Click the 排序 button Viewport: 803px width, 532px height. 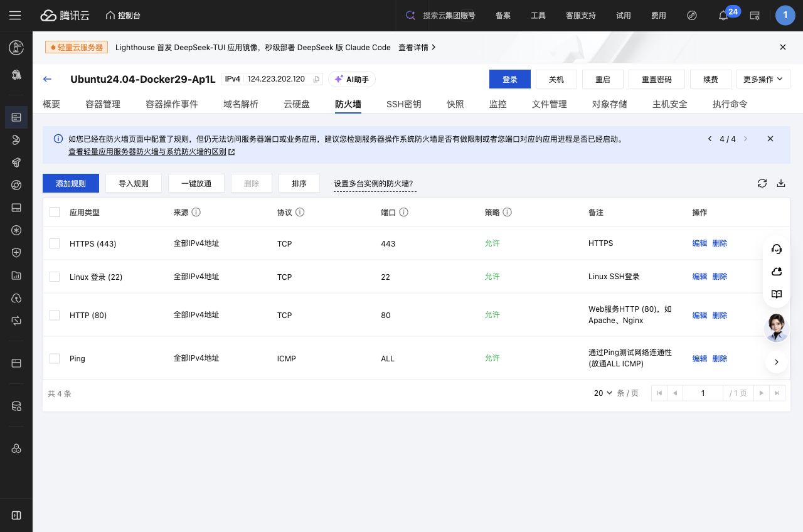299,183
